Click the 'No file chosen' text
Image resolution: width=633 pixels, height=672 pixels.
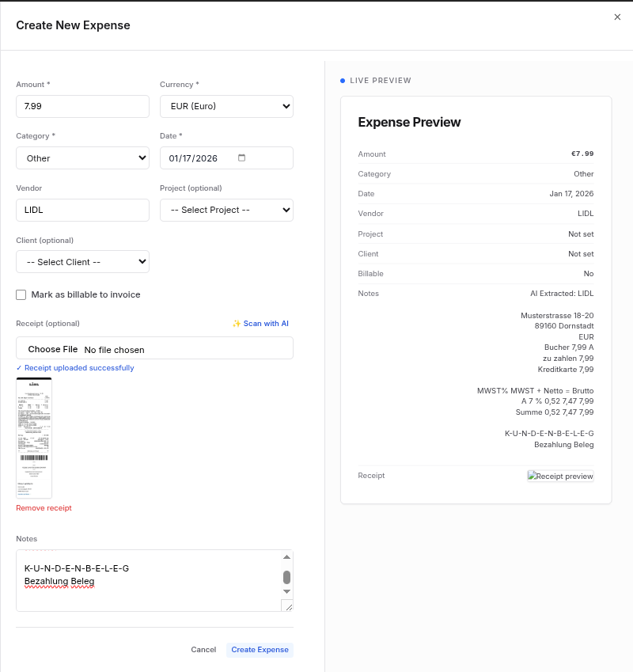coord(115,350)
